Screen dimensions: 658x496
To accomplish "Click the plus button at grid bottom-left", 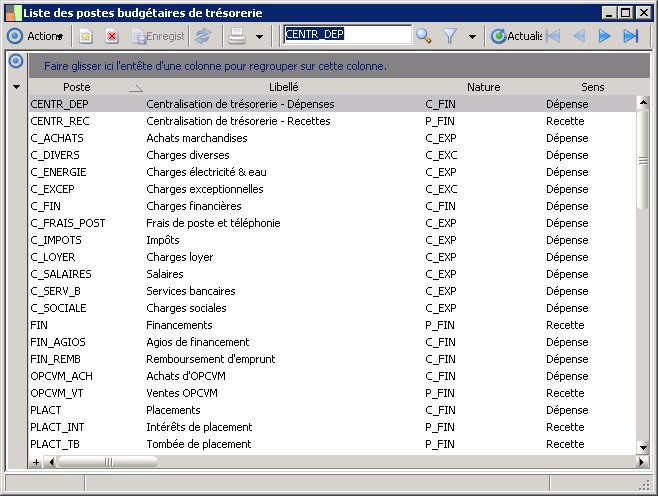I will (36, 462).
